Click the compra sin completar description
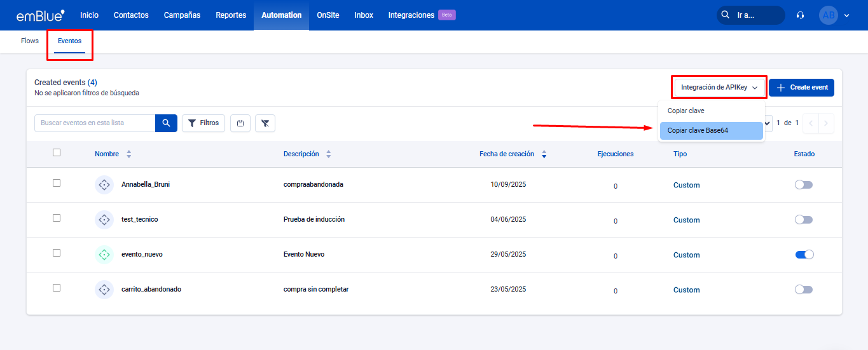Viewport: 868px width, 350px height. click(x=316, y=290)
